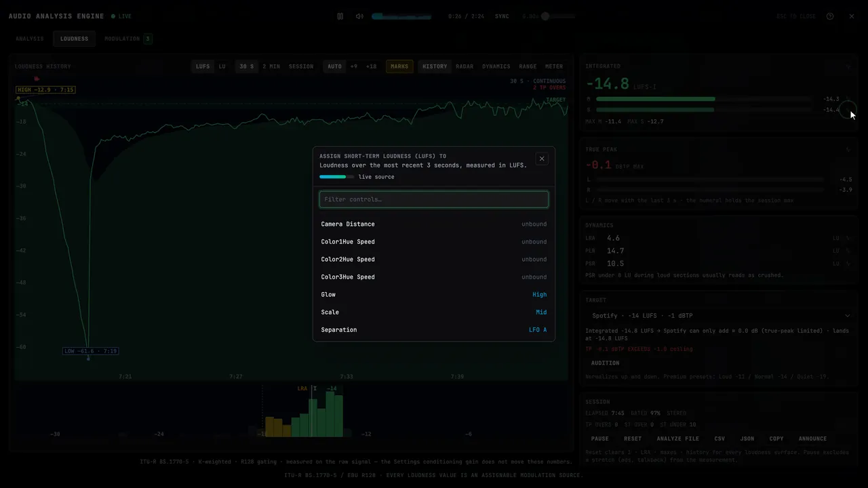Focus the Filter controls search field

(434, 199)
